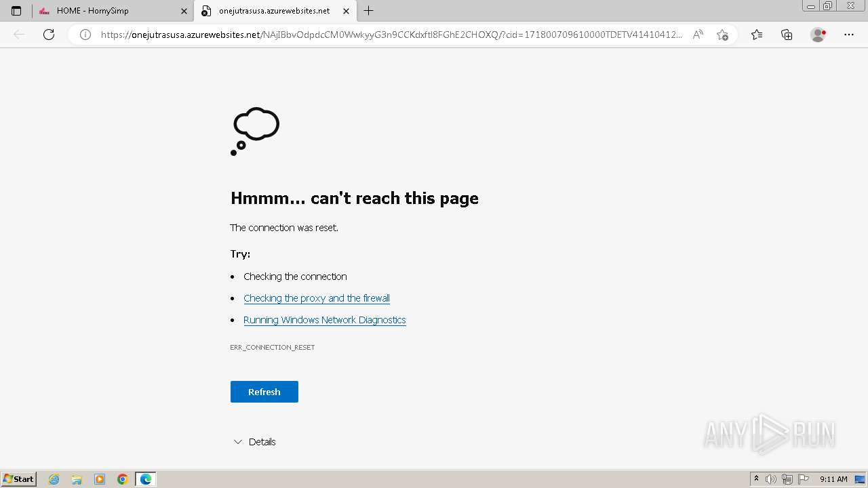Expand the Details section
This screenshot has height=488, width=868.
254,442
